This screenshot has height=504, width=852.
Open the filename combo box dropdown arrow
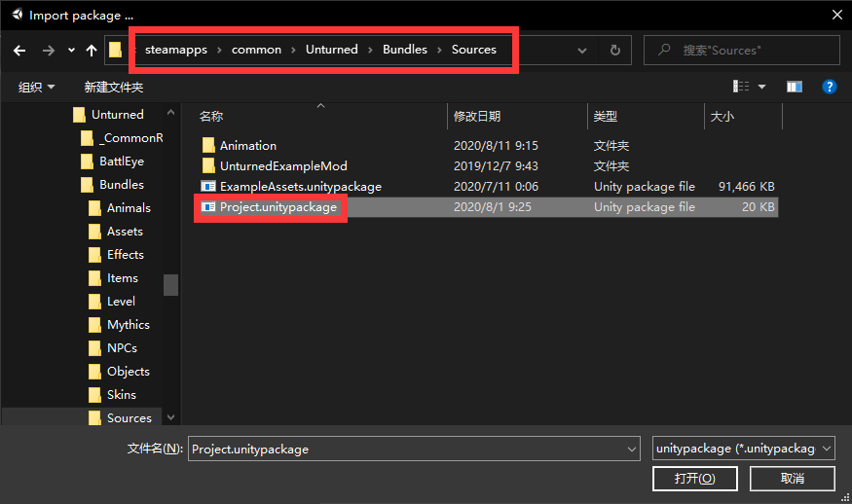[x=631, y=450]
